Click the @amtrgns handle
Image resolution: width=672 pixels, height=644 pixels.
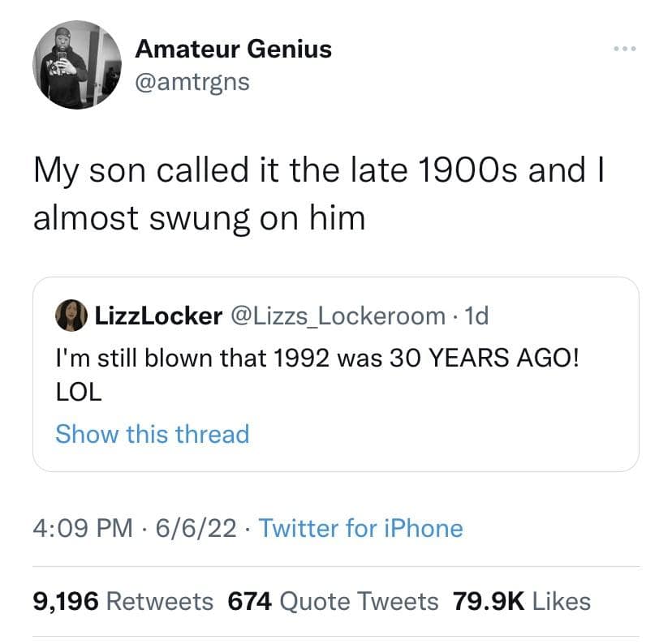coord(192,81)
